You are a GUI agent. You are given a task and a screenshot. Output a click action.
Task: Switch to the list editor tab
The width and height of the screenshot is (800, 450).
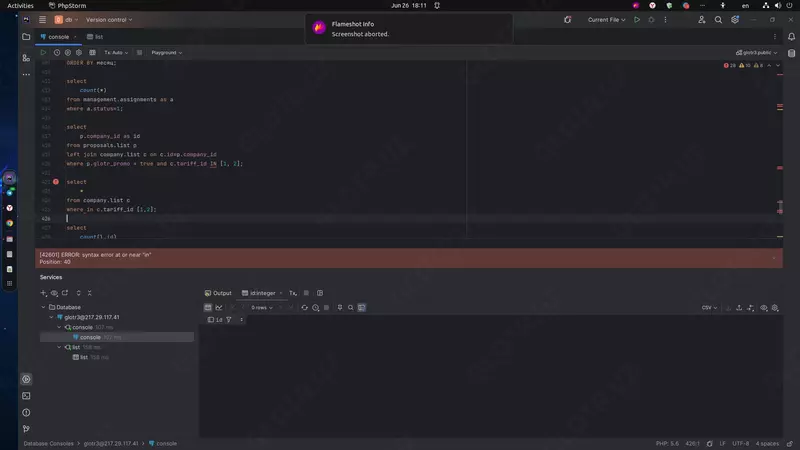[97, 37]
